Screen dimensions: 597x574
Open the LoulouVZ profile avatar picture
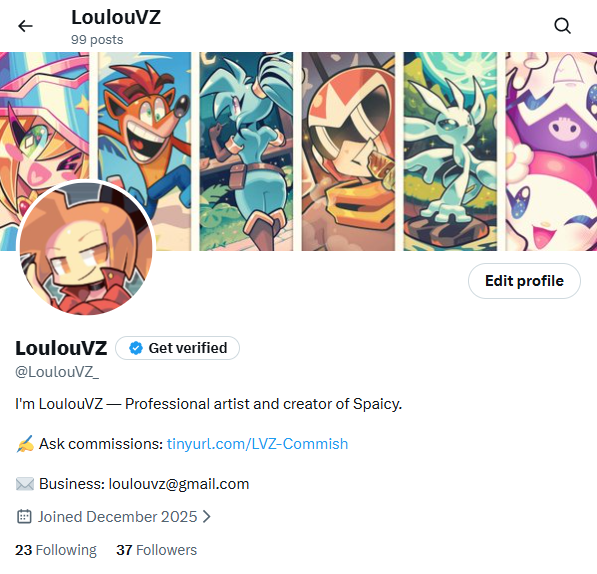[86, 247]
